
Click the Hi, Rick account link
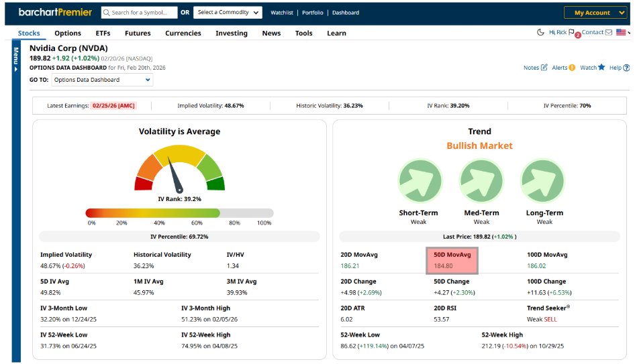[x=558, y=32]
